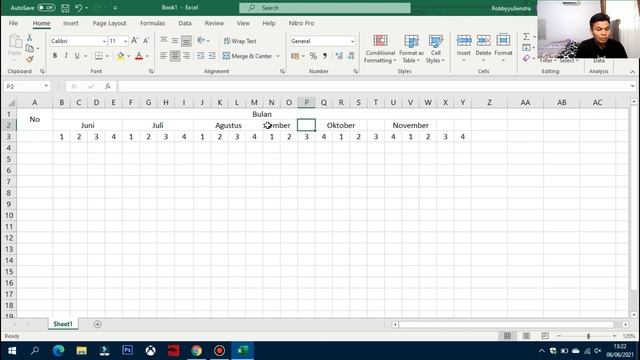Click the Delete cells button
Image resolution: width=640 pixels, height=360 pixels.
click(483, 48)
